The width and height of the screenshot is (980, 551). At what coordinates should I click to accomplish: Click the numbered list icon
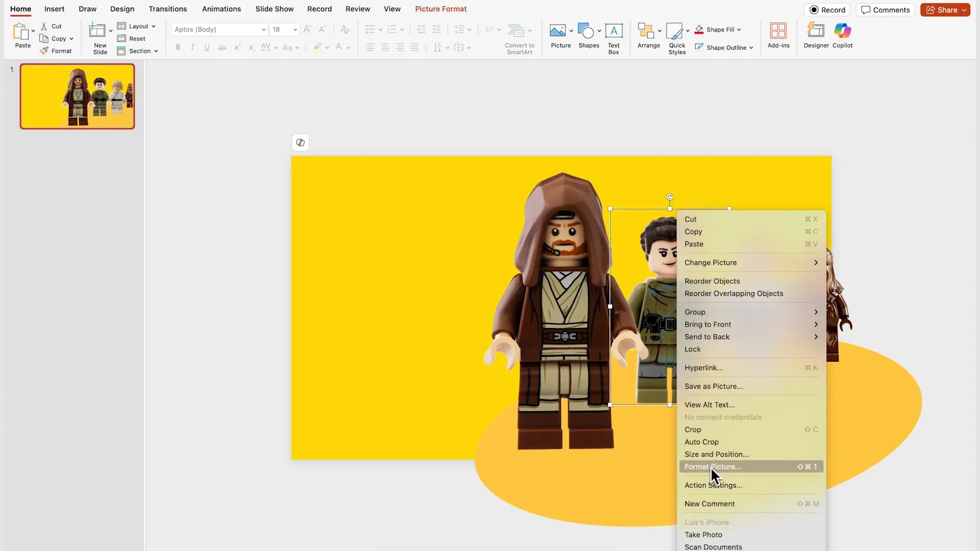(x=391, y=30)
